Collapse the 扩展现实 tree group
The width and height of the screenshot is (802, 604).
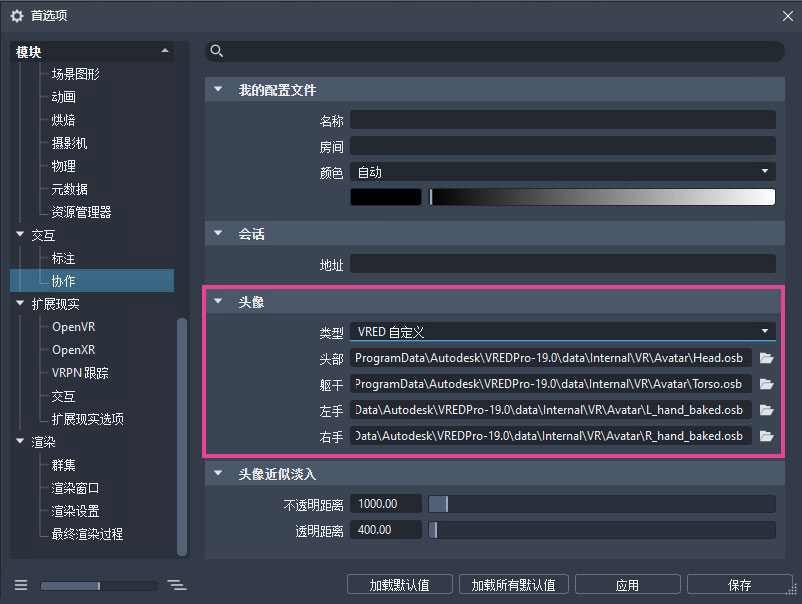(x=20, y=303)
